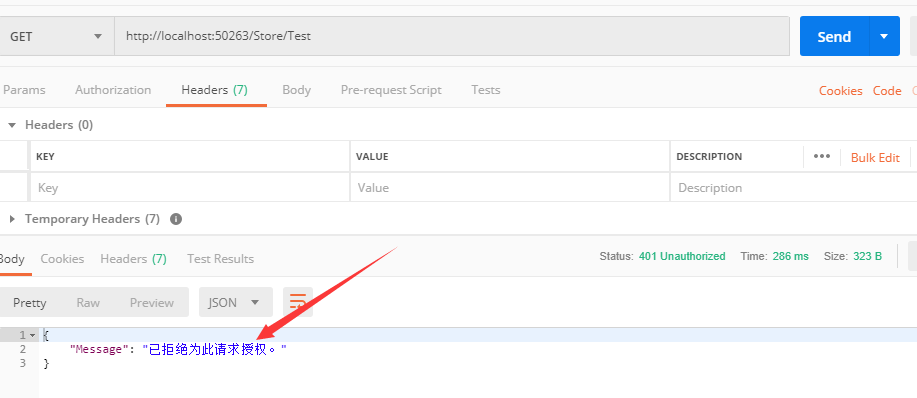
Task: Open the JSON format dropdown
Action: pyautogui.click(x=236, y=302)
